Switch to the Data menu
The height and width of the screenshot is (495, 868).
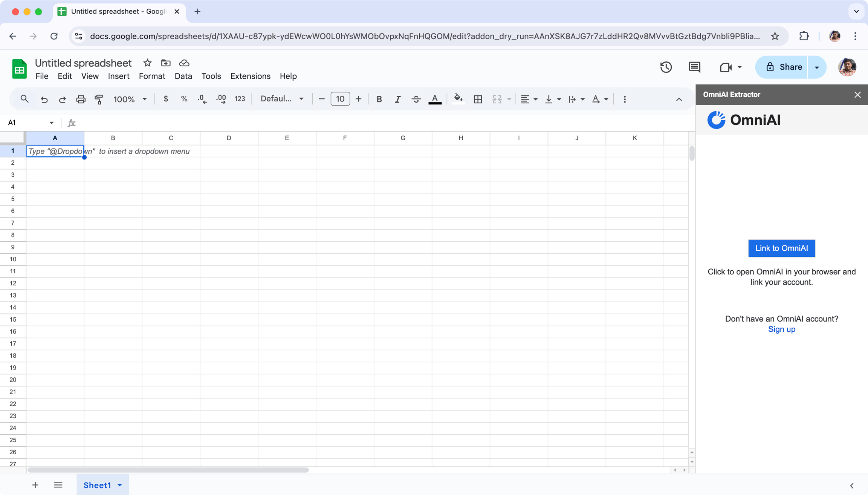(183, 76)
